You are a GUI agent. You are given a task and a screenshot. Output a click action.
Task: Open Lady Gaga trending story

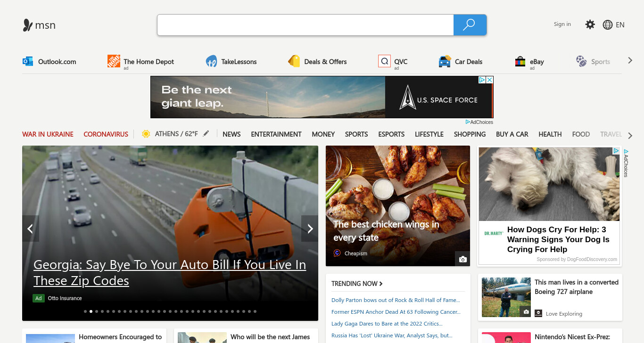click(x=387, y=324)
